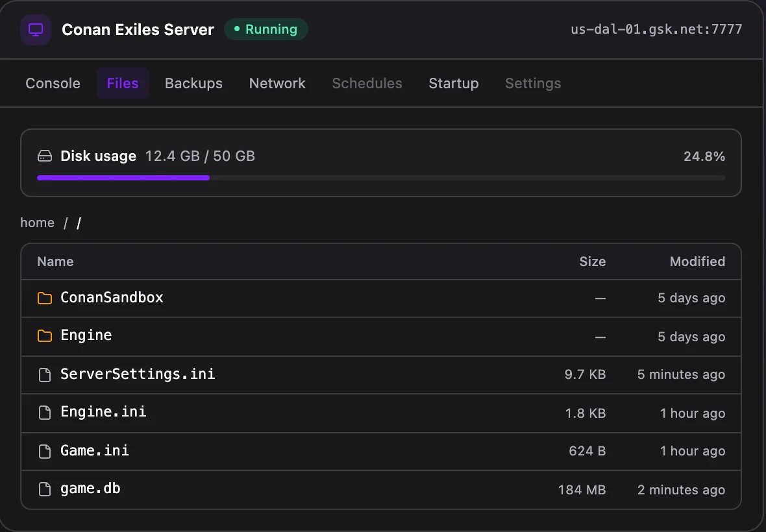This screenshot has height=532, width=766.
Task: Click the 5 minutes ago modified cell
Action: (681, 374)
